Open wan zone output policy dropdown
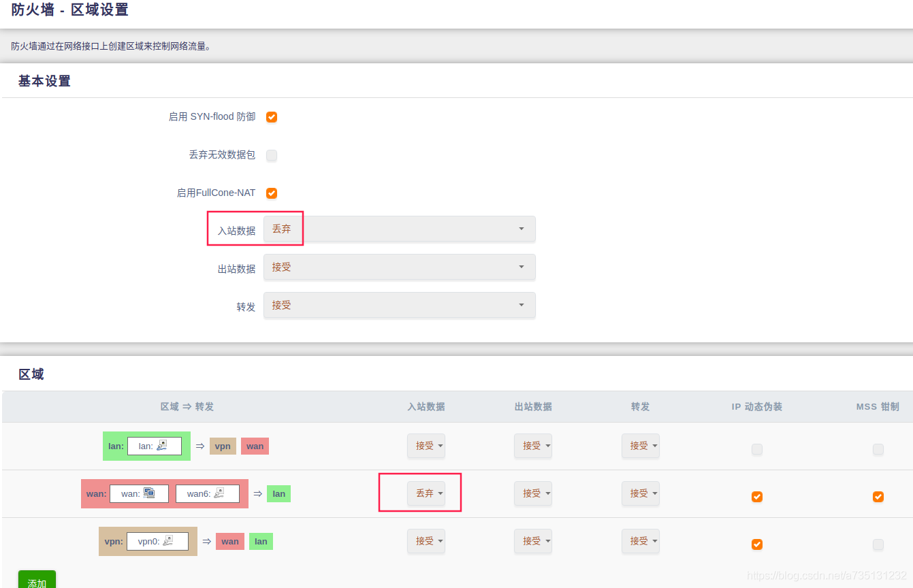This screenshot has height=588, width=913. click(533, 493)
